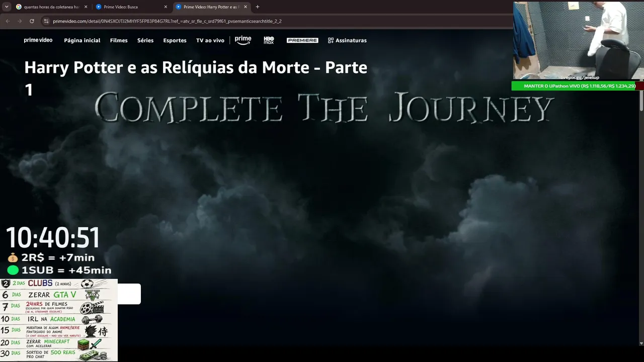Close the 'Prime Video: Harry Potter' tab
644x362 pixels.
pyautogui.click(x=246, y=7)
